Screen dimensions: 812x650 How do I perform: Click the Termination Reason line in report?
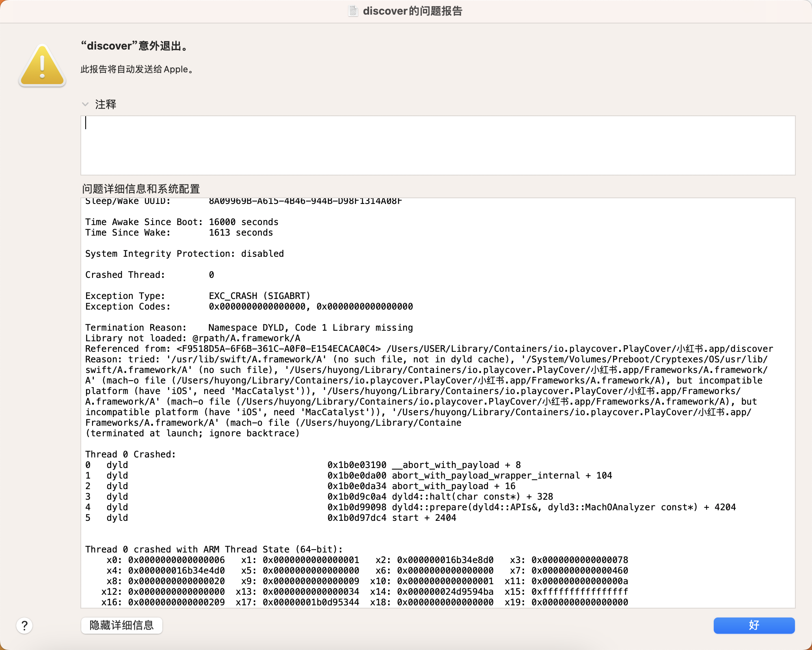pos(248,327)
